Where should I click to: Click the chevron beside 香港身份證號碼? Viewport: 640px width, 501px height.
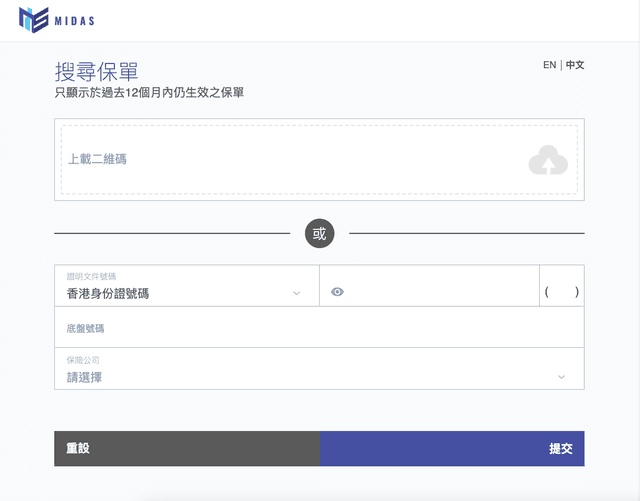coord(296,293)
